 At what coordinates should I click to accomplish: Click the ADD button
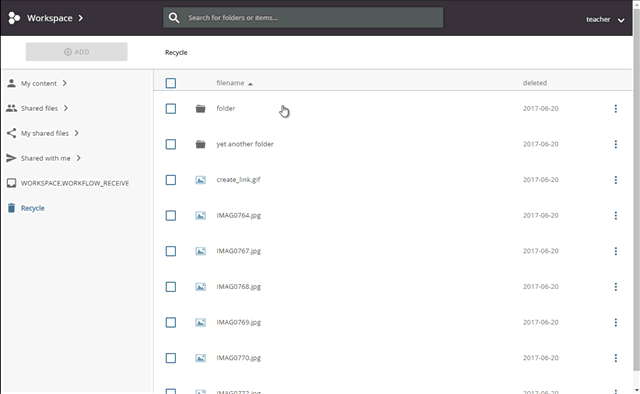point(77,52)
